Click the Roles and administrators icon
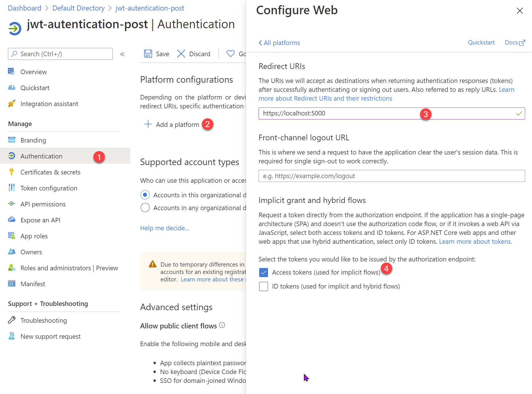The height and width of the screenshot is (394, 532). pos(11,268)
